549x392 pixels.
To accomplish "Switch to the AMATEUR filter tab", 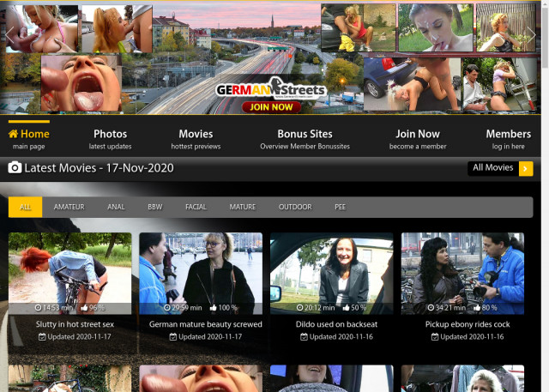I will tap(69, 207).
